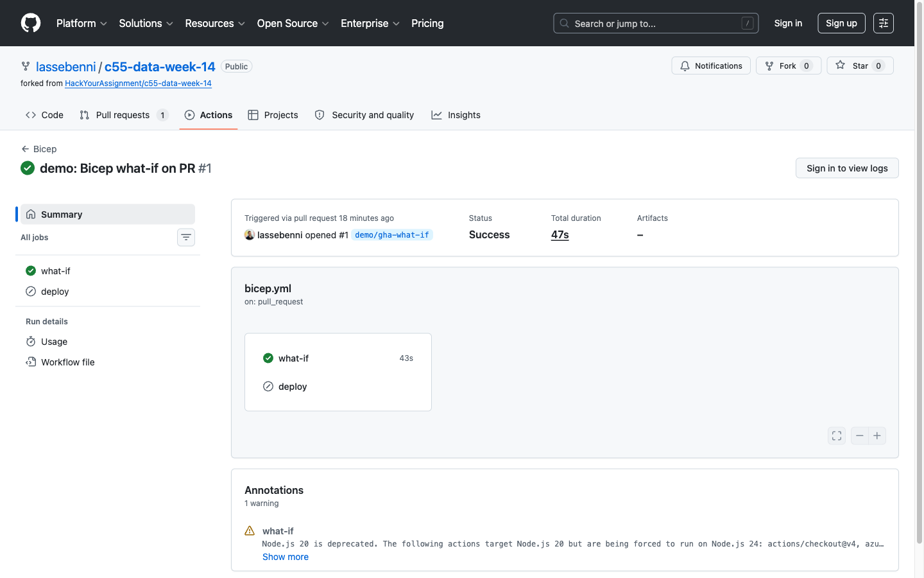The image size is (924, 578).
Task: Expand the Platform menu
Action: click(x=81, y=23)
